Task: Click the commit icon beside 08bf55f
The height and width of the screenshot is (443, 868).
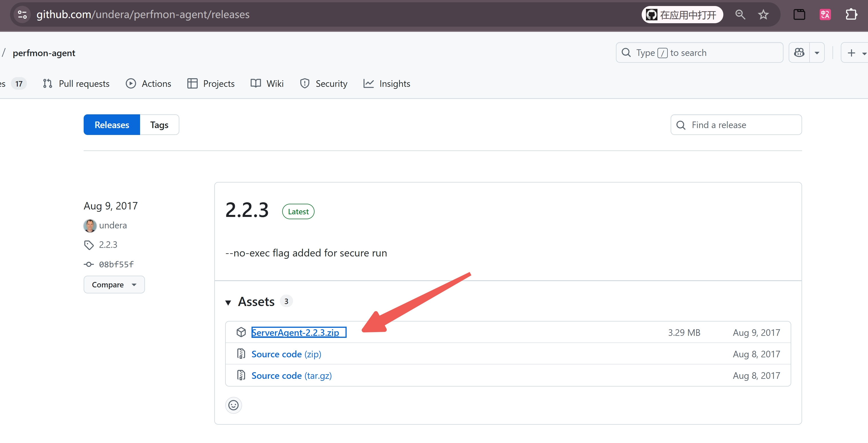Action: point(89,264)
